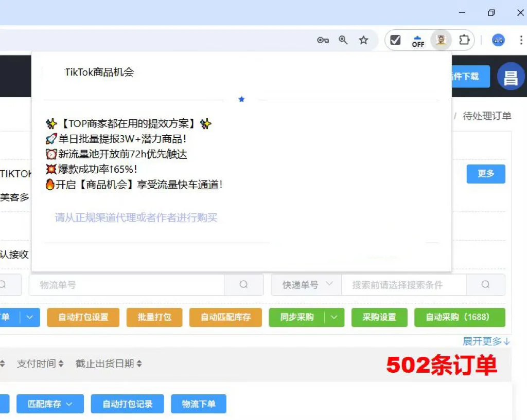Click the avatar extension icon next to OFF

coord(441,40)
